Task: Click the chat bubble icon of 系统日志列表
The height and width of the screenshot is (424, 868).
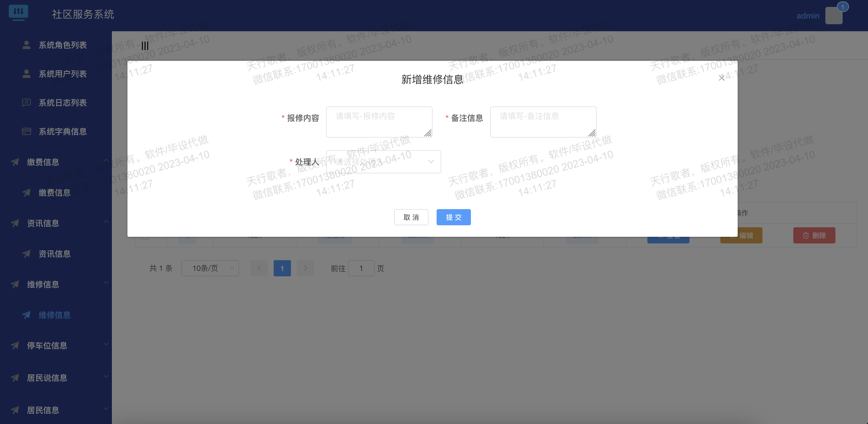Action: (27, 102)
